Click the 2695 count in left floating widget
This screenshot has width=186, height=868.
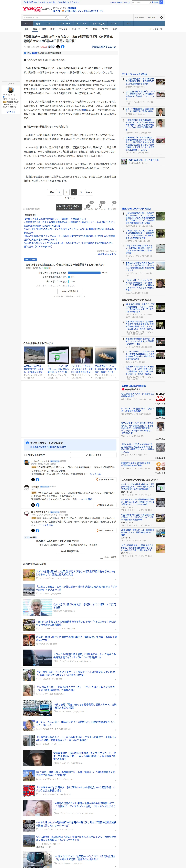point(11,84)
